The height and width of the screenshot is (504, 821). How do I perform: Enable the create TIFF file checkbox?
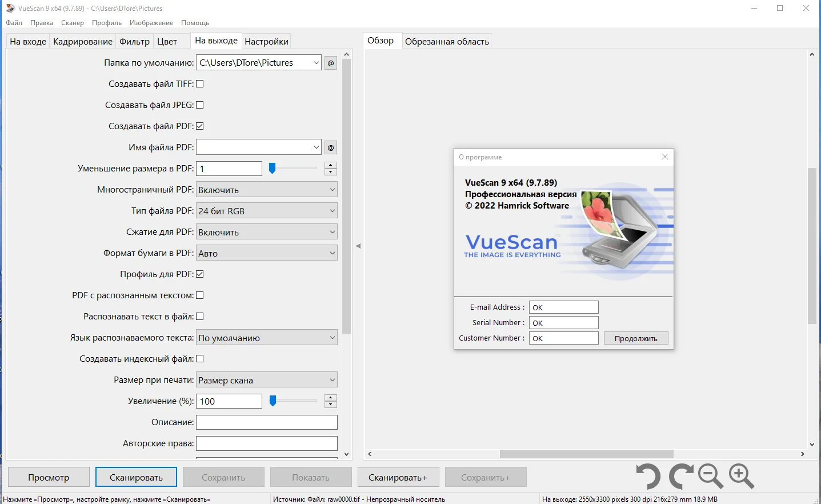[x=200, y=84]
